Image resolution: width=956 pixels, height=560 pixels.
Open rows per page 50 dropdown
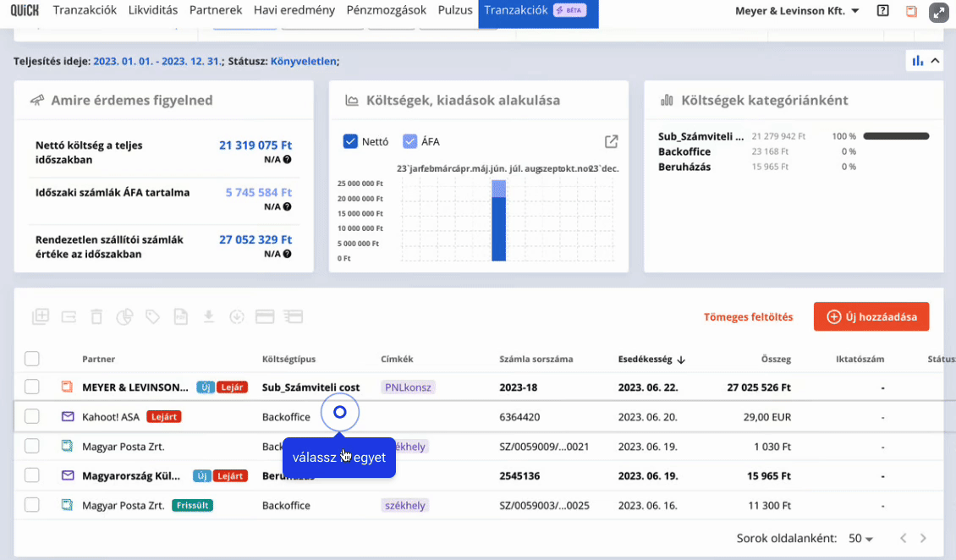pyautogui.click(x=860, y=539)
